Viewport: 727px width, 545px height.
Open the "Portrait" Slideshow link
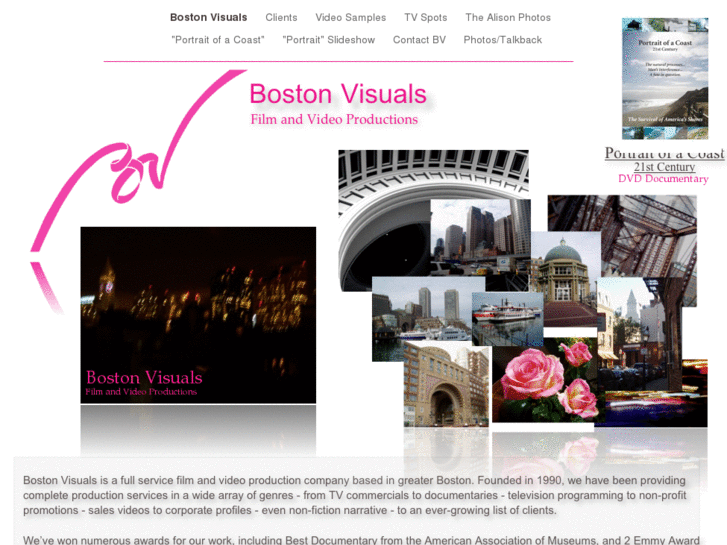click(329, 40)
